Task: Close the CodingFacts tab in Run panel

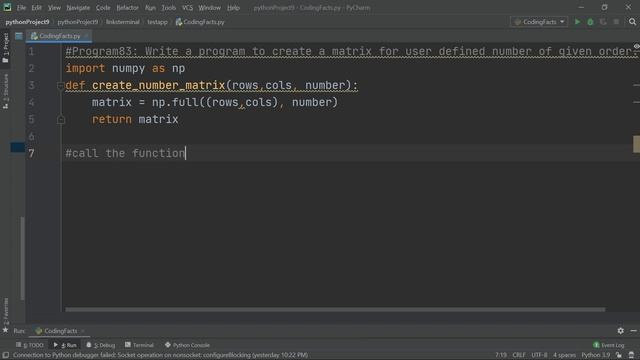Action: click(x=83, y=331)
